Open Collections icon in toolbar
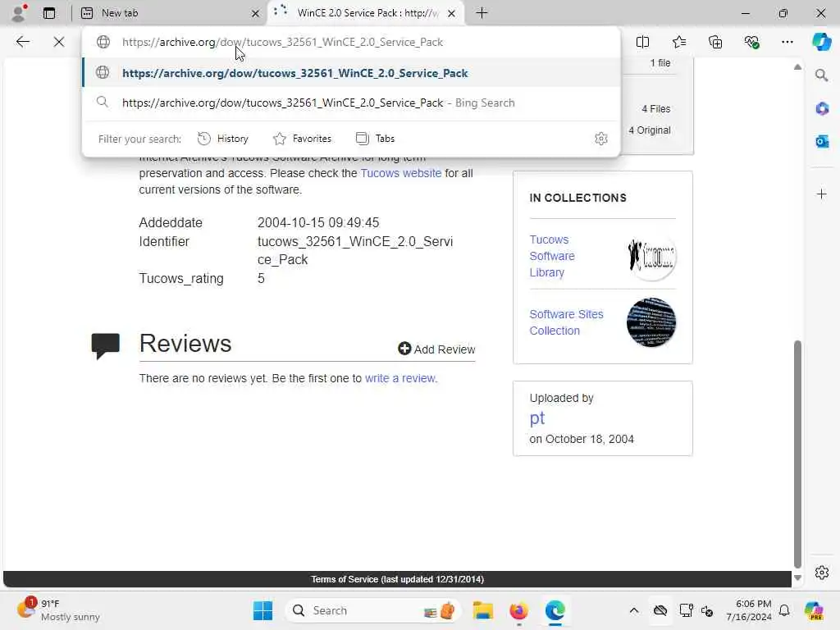Image resolution: width=840 pixels, height=630 pixels. [x=715, y=42]
